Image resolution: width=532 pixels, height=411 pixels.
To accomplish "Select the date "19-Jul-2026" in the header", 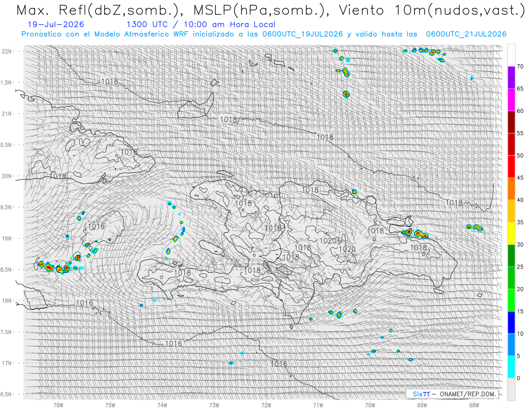I will click(x=55, y=25).
